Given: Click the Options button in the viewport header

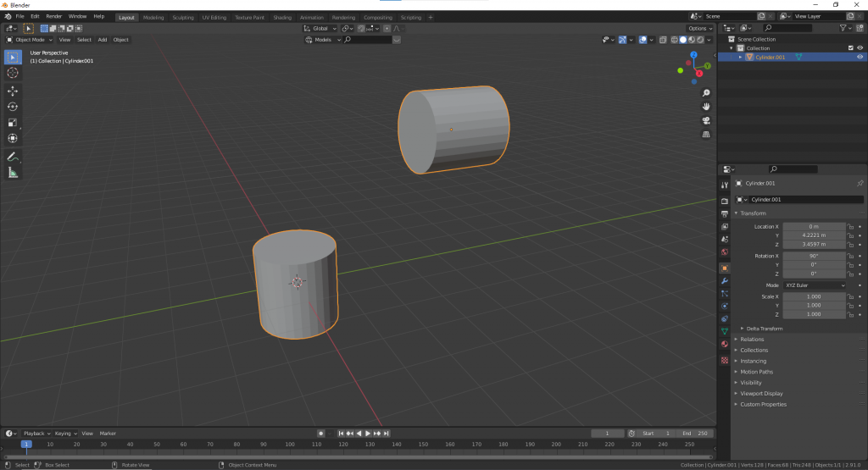Looking at the screenshot, I should 700,28.
